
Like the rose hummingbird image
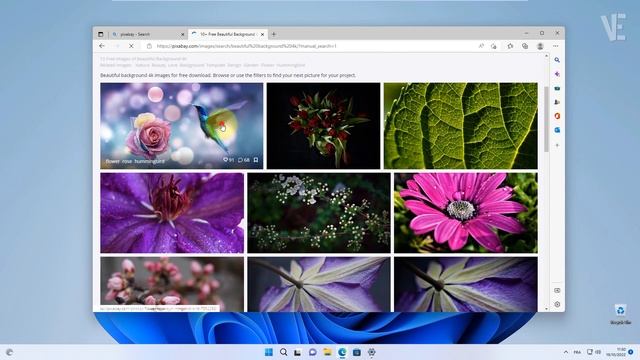click(x=228, y=160)
